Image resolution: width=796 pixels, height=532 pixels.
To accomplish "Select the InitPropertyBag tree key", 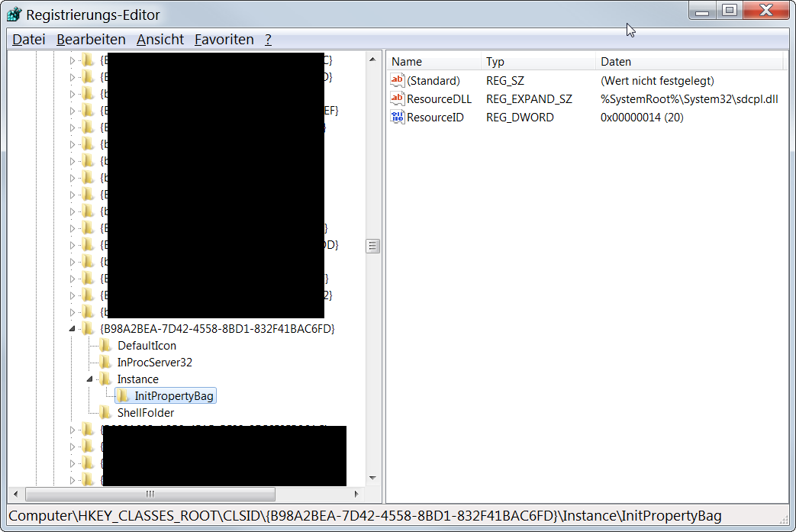I will [x=174, y=396].
